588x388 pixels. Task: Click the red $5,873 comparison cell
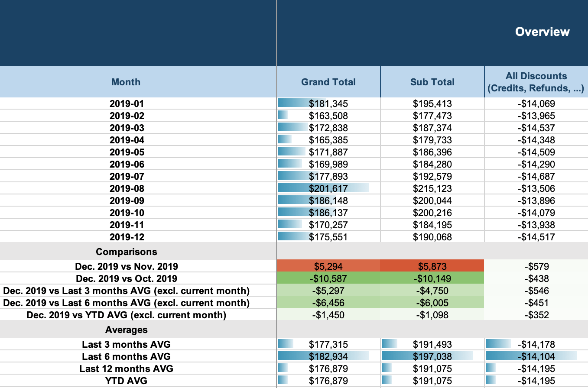(432, 266)
